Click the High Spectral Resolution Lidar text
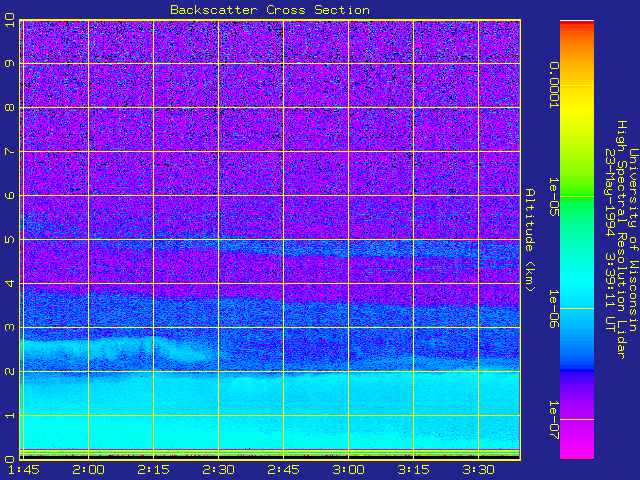 click(x=621, y=240)
